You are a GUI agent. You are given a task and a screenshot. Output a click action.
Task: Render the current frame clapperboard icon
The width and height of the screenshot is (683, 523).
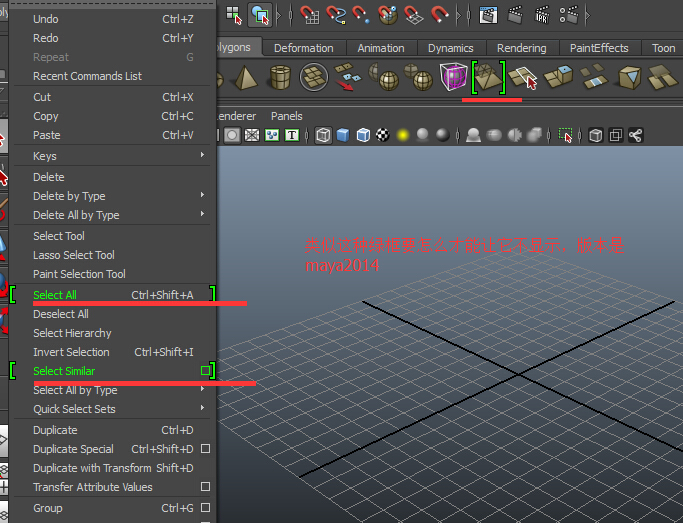(515, 15)
